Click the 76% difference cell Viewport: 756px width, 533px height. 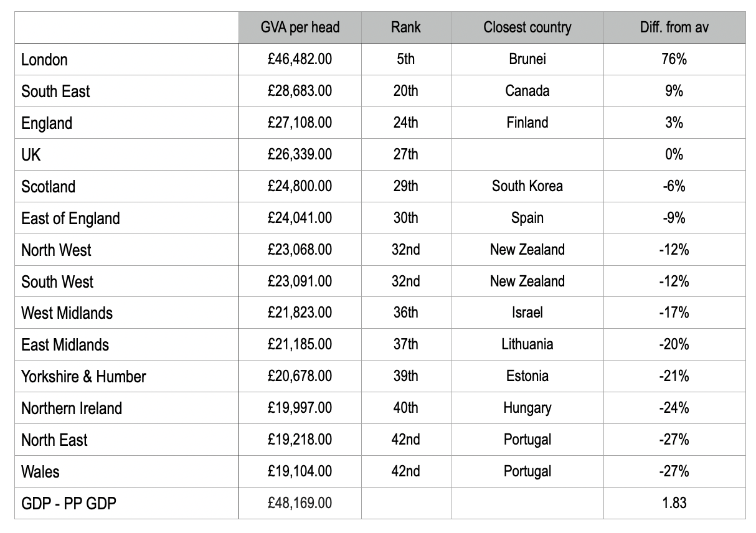tap(674, 59)
